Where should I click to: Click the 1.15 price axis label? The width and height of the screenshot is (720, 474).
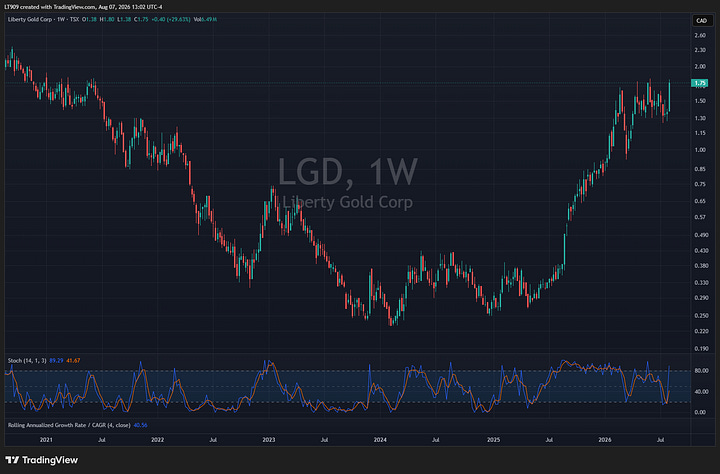700,133
